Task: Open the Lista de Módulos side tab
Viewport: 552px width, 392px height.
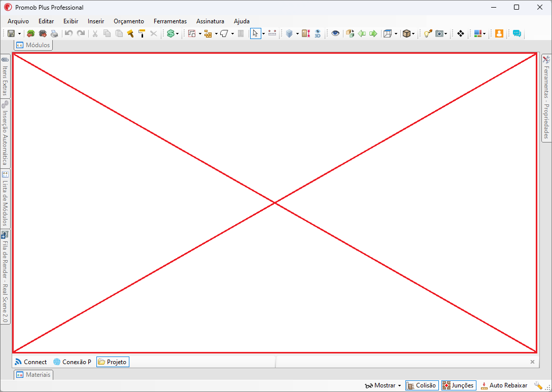Action: [x=5, y=199]
